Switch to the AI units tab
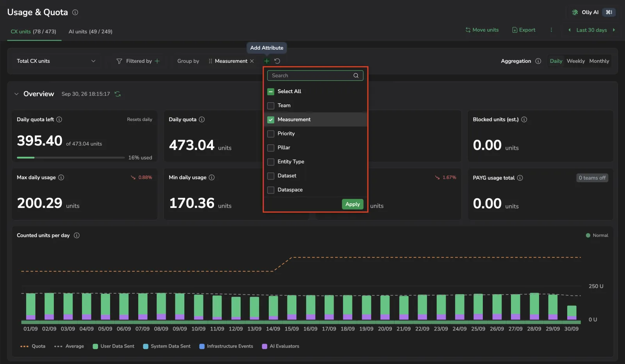 pos(91,32)
